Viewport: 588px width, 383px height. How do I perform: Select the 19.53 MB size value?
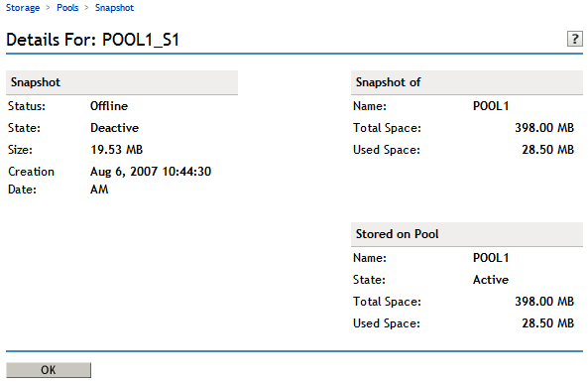[x=117, y=150]
